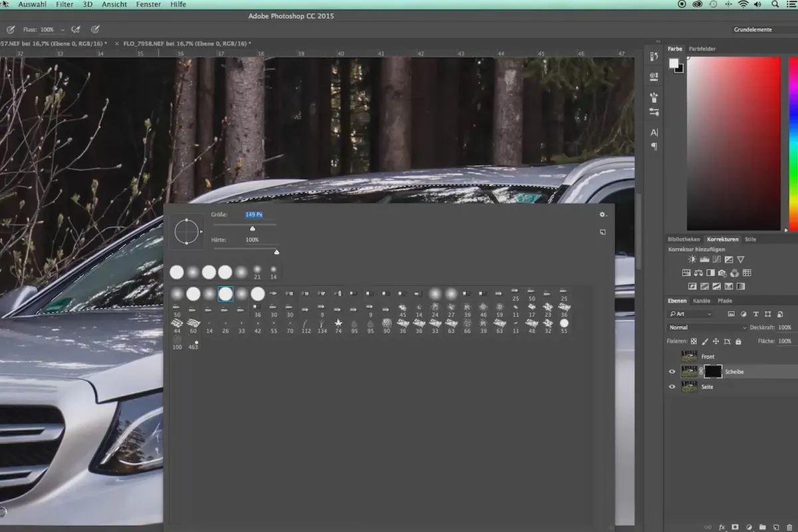Open the Fenster menu
The height and width of the screenshot is (532, 798).
[148, 4]
